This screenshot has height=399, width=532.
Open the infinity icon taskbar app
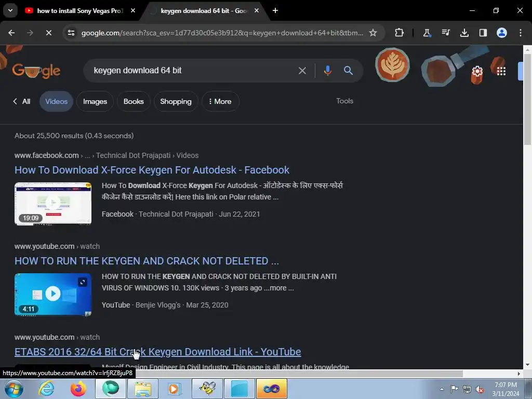[x=271, y=389]
